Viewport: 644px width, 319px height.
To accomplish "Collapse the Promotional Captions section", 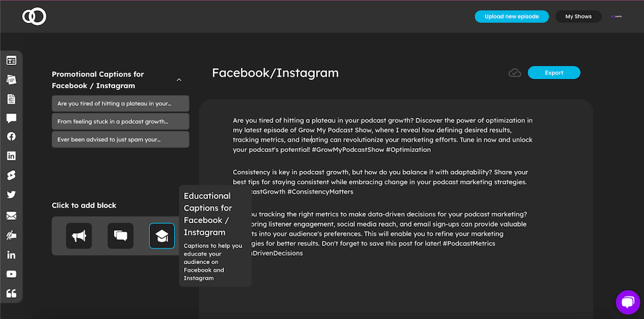I will (x=179, y=80).
